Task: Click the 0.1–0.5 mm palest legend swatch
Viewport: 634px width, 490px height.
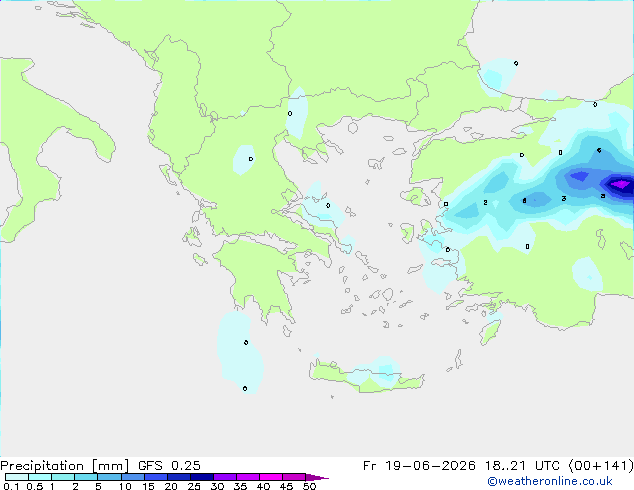Action: tap(17, 477)
